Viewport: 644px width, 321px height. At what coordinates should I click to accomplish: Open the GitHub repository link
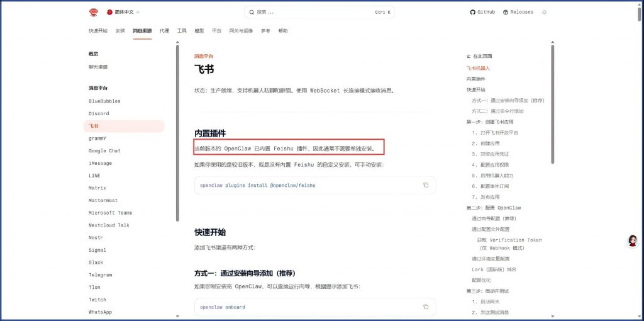pos(482,12)
